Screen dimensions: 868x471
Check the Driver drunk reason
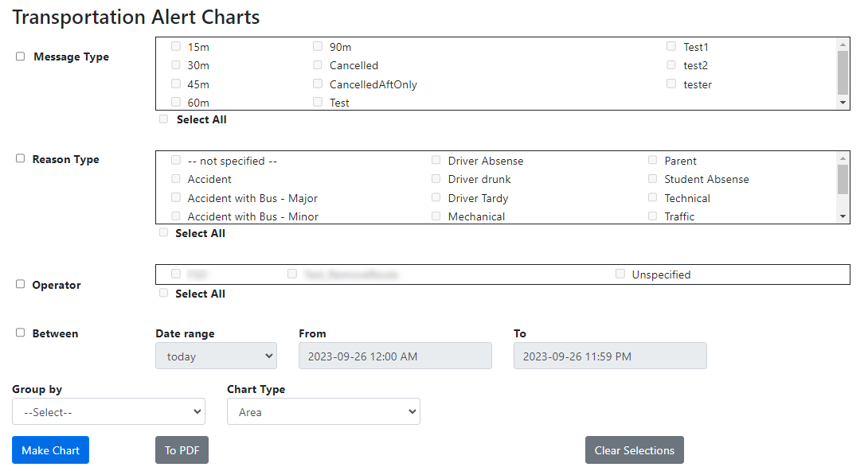tap(436, 179)
